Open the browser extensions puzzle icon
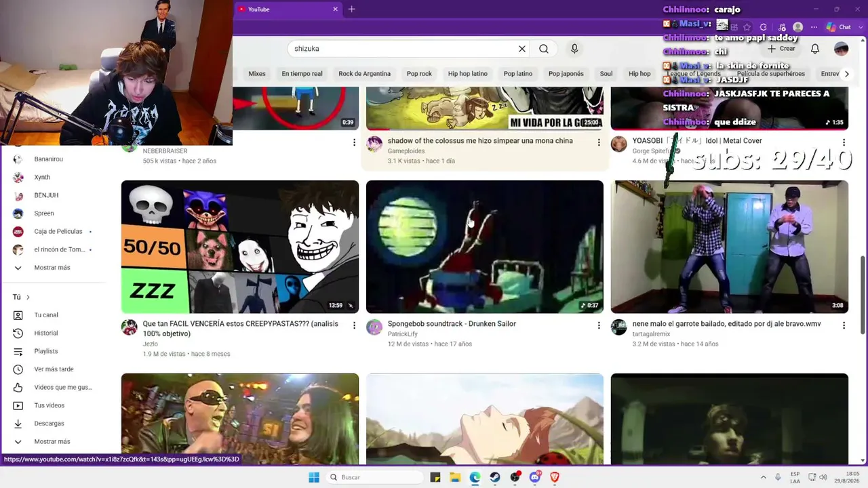The width and height of the screenshot is (868, 488). point(764,27)
